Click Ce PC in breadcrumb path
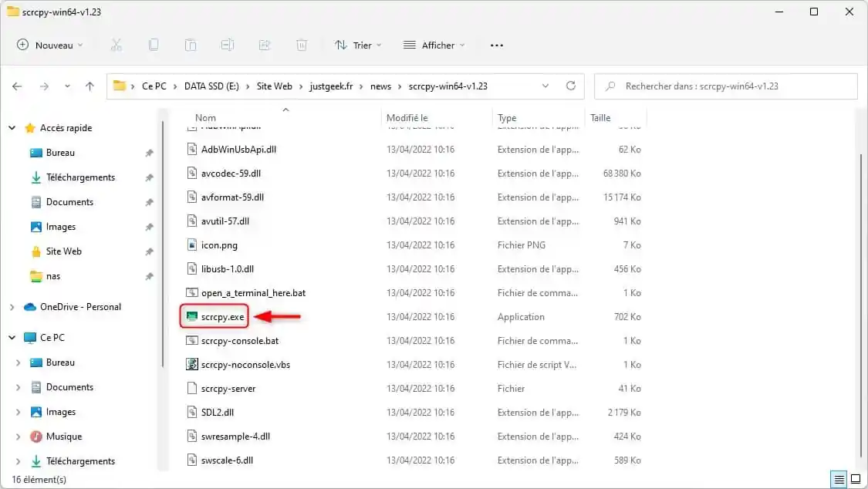The width and height of the screenshot is (868, 489). (154, 86)
